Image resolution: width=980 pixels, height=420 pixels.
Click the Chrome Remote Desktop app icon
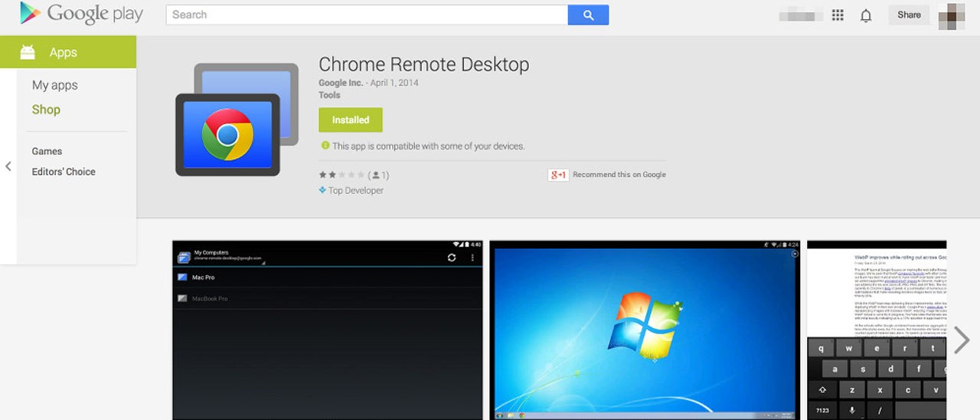coord(237,120)
